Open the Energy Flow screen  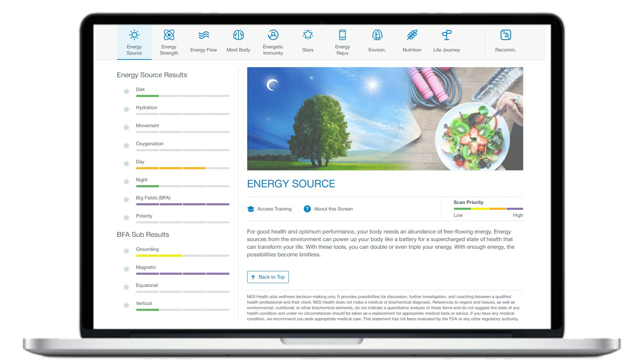pos(204,40)
